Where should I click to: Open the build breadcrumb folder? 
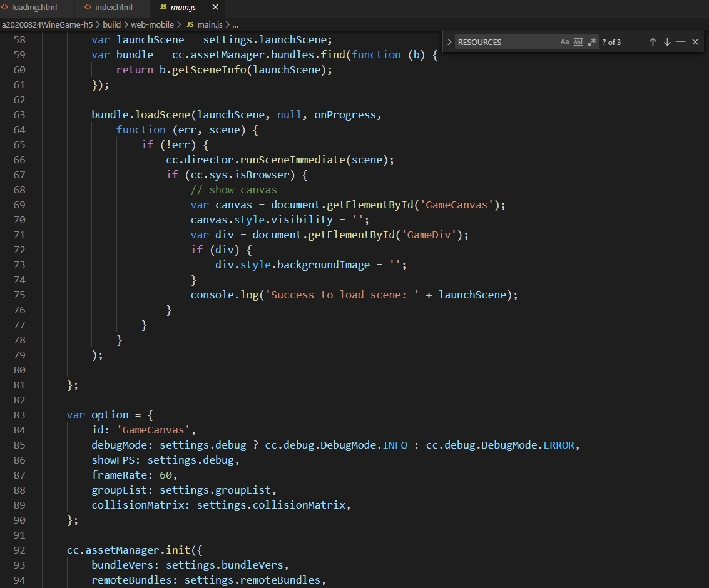(x=111, y=25)
